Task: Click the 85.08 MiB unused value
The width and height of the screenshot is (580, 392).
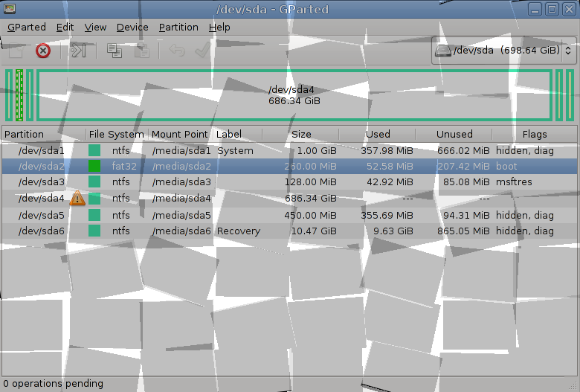Action: 466,182
